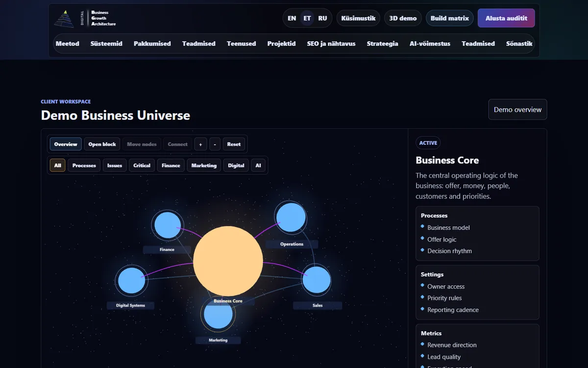Activate Open block mode
Viewport: 588px width, 368px height.
pyautogui.click(x=102, y=144)
